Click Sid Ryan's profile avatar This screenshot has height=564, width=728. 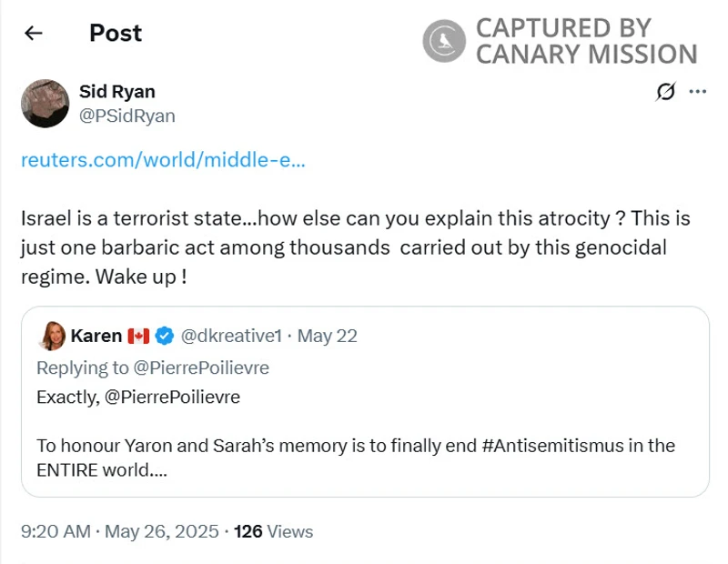(45, 103)
